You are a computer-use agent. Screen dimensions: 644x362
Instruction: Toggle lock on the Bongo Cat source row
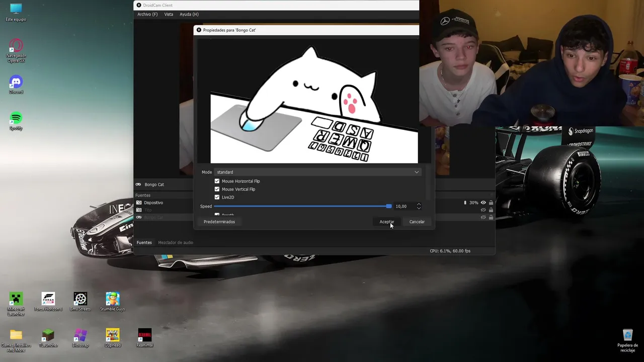(x=491, y=217)
